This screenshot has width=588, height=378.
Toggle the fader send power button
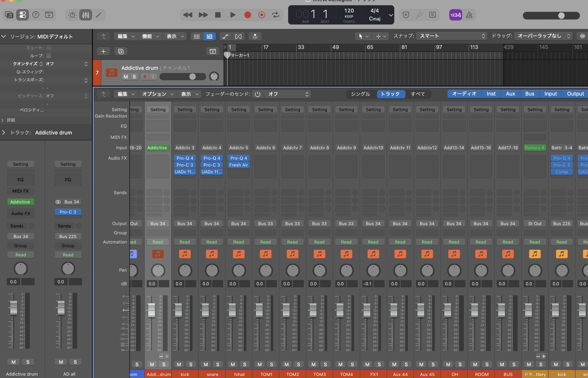click(x=257, y=94)
